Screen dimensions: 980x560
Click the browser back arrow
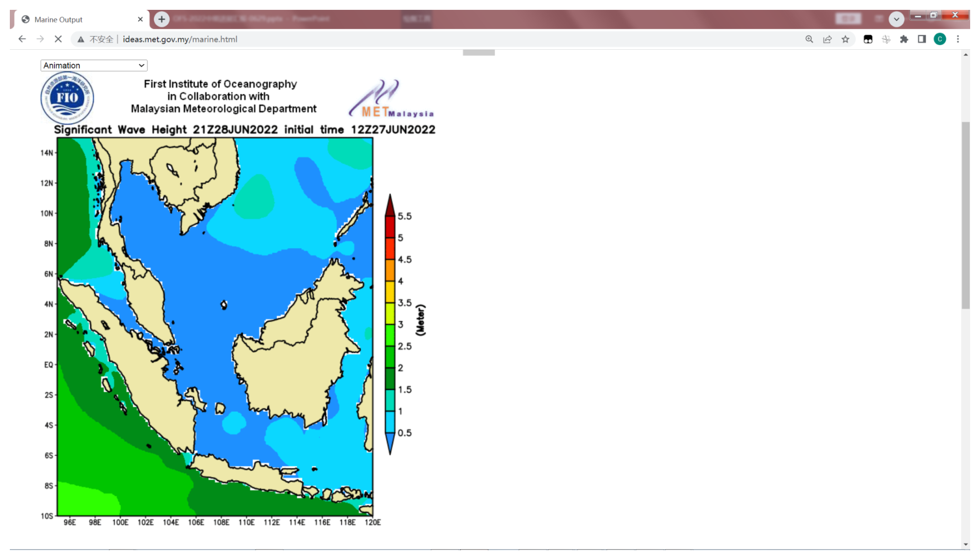point(22,39)
